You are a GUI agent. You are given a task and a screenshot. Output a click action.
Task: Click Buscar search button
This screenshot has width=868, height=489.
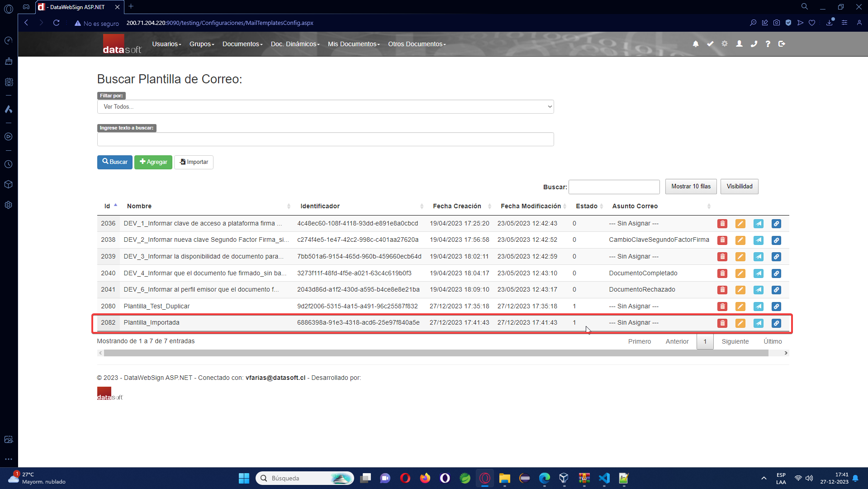coord(115,162)
